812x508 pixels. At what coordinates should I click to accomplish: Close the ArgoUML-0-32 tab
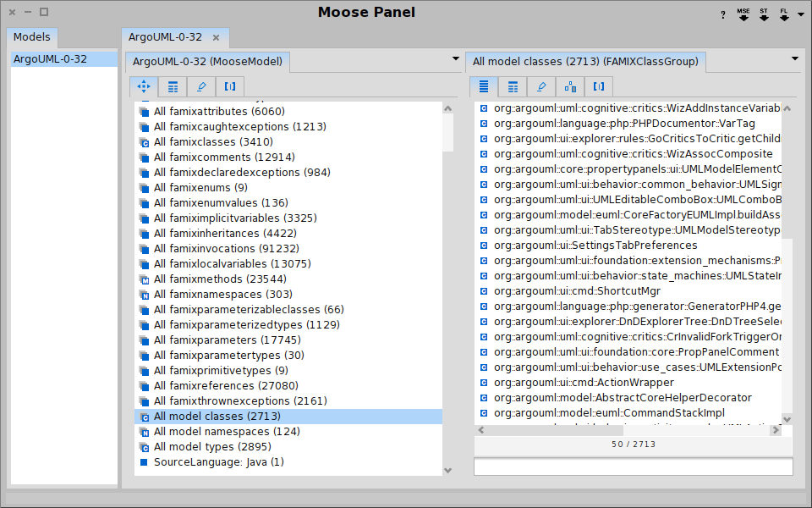[216, 38]
